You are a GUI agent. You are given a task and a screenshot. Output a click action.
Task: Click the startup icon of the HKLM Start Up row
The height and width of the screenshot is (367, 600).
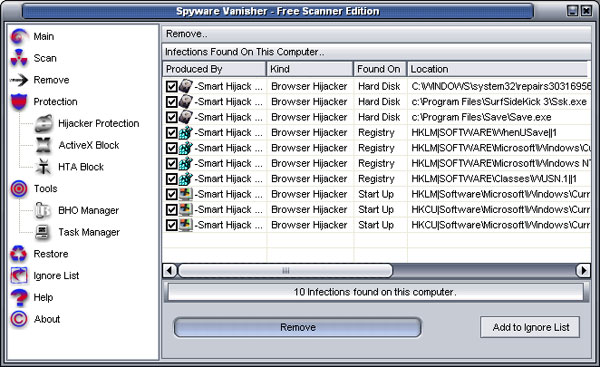186,194
